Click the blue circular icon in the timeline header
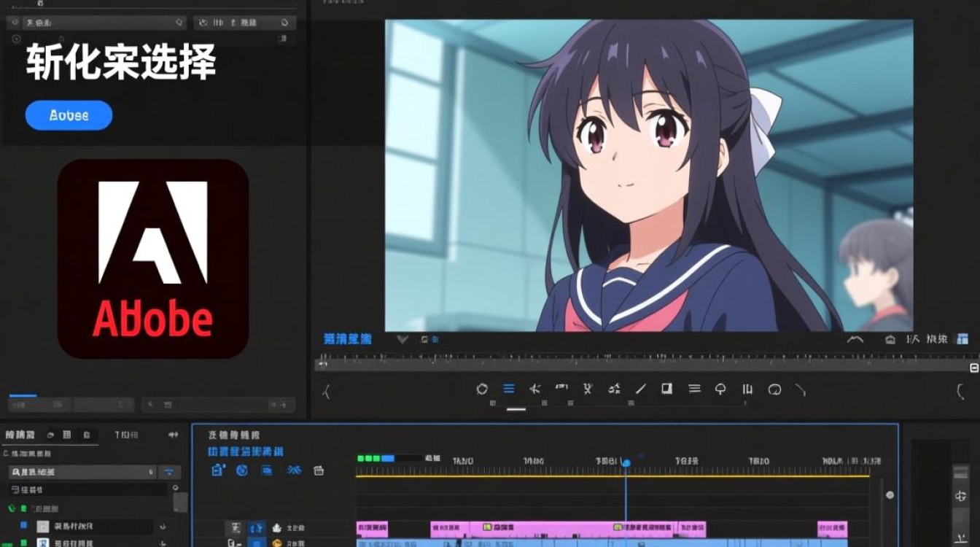 pyautogui.click(x=243, y=470)
